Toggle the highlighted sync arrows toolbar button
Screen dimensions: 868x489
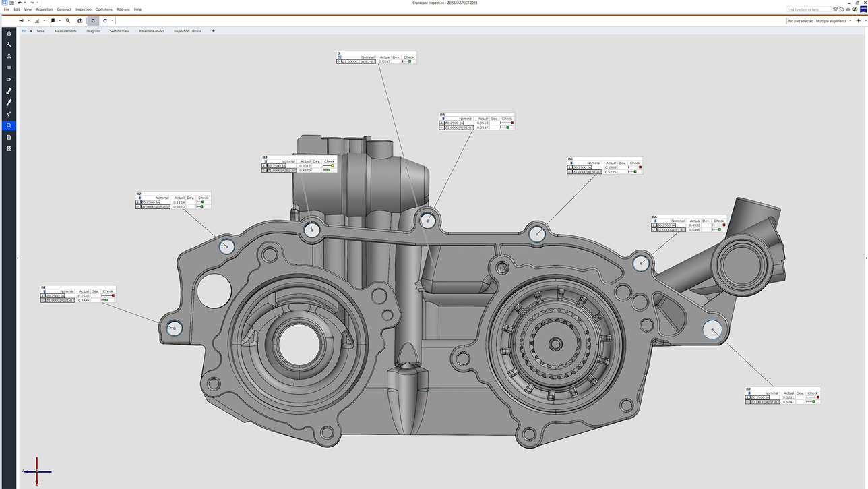click(x=93, y=21)
